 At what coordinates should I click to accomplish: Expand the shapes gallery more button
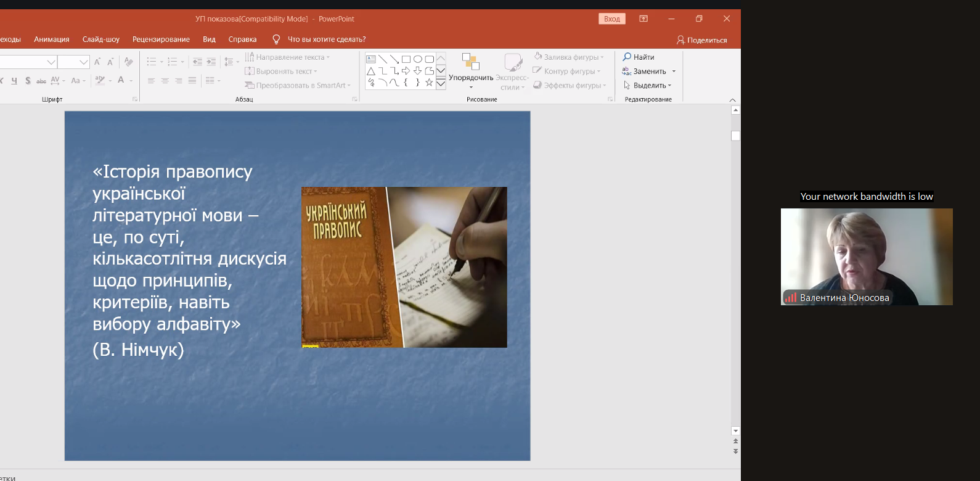(441, 83)
